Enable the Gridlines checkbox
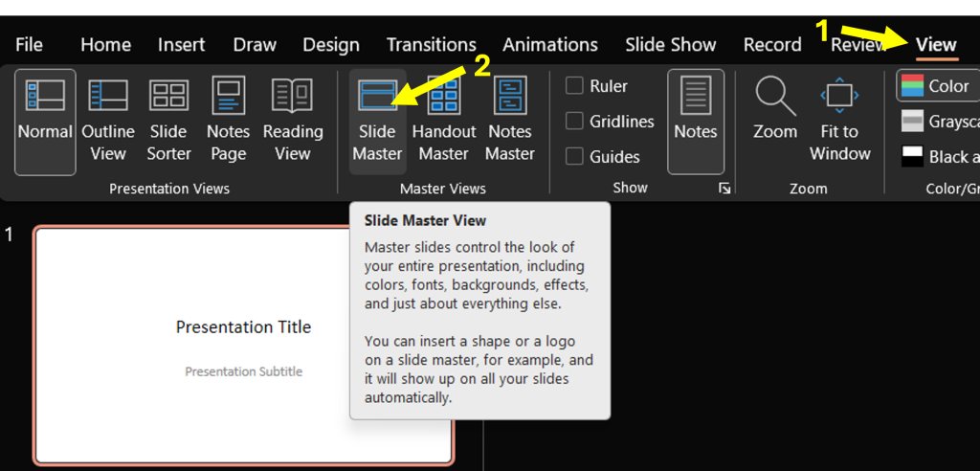Image resolution: width=980 pixels, height=471 pixels. 575,122
